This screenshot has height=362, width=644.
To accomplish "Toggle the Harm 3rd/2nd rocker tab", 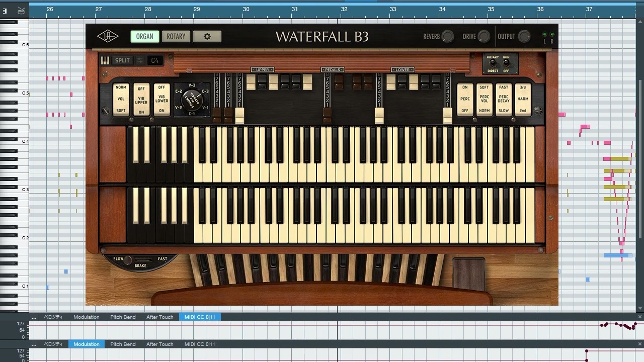I will click(x=523, y=99).
